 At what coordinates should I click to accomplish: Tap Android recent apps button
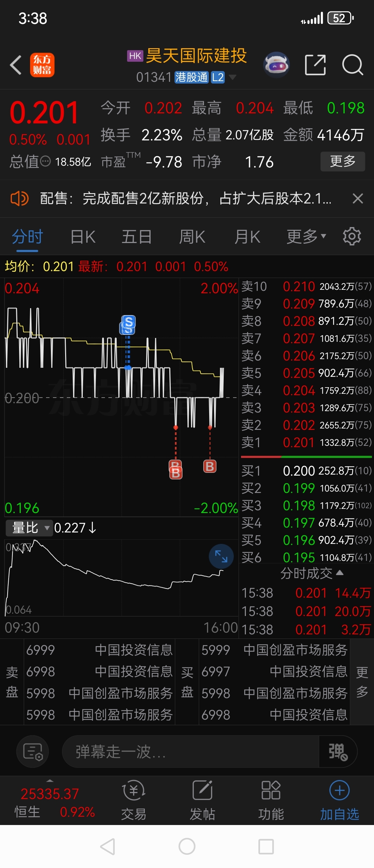pyautogui.click(x=266, y=847)
